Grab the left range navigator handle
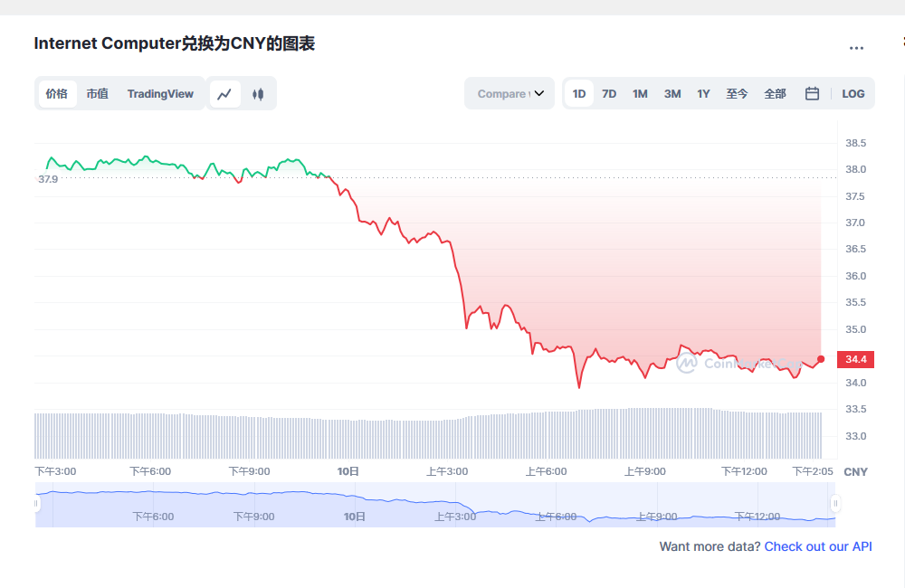Image resolution: width=905 pixels, height=588 pixels. point(36,503)
